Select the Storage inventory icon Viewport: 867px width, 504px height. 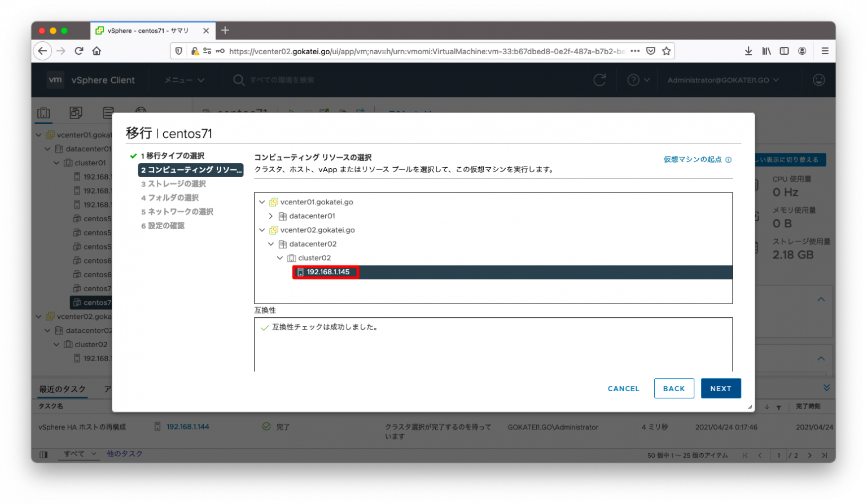point(108,112)
